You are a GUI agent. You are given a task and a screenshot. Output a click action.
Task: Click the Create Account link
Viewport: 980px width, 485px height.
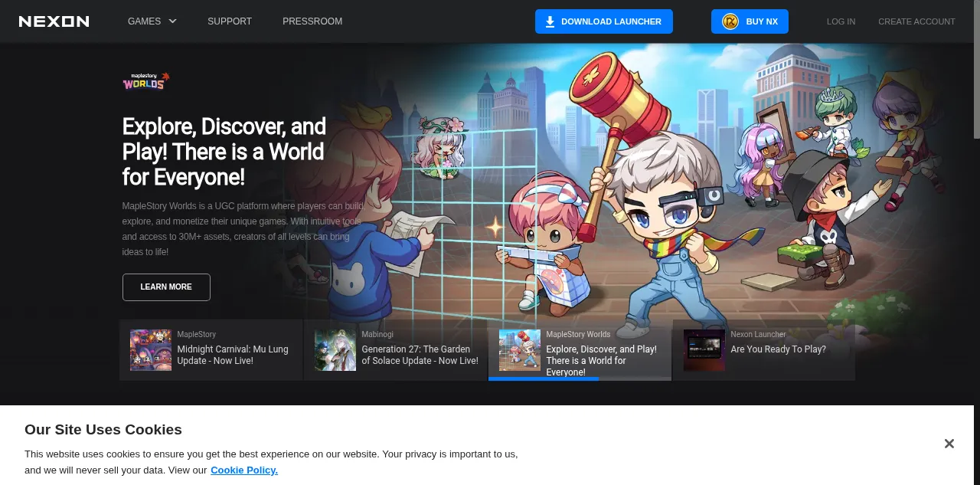[916, 21]
